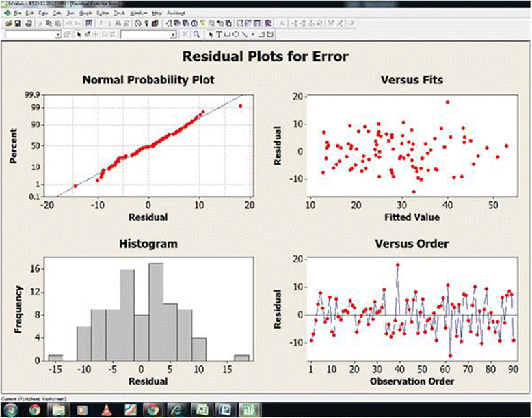Screen dimensions: 532x418
Task: Select the annotation Select arrow tool
Action: coord(211,34)
